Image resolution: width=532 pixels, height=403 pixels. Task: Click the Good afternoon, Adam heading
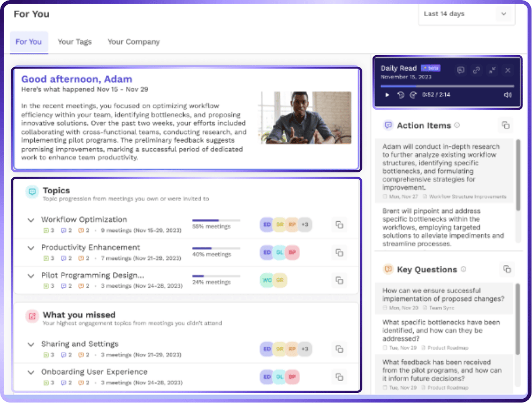point(77,79)
